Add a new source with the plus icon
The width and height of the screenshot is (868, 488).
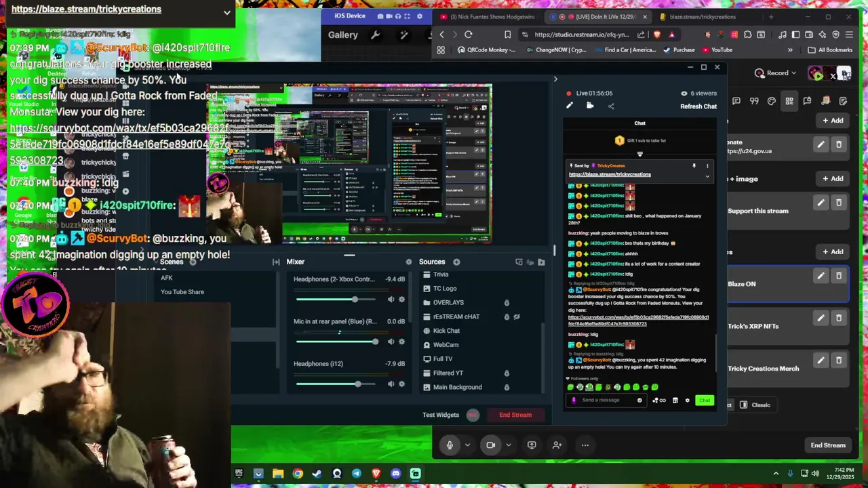click(x=456, y=262)
